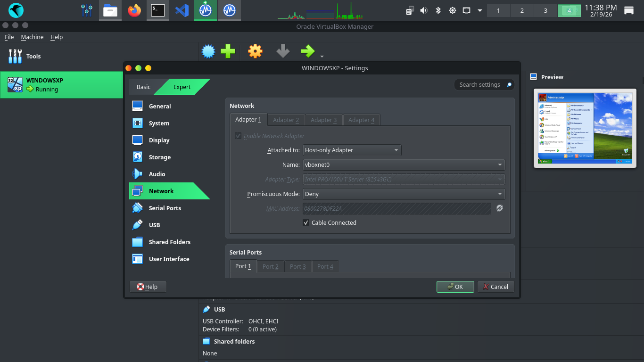Image resolution: width=644 pixels, height=362 pixels.
Task: Click the green Add machine plus icon
Action: pyautogui.click(x=228, y=51)
